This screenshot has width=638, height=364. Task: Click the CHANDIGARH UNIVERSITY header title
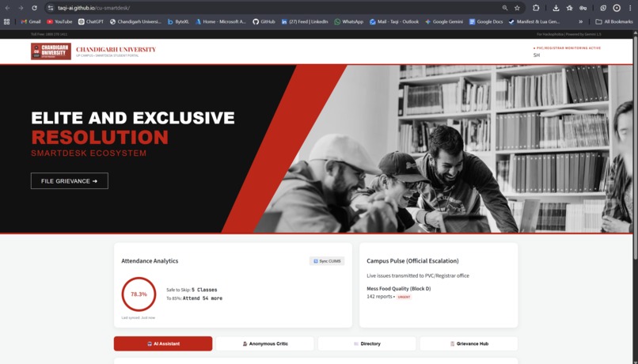(x=116, y=49)
